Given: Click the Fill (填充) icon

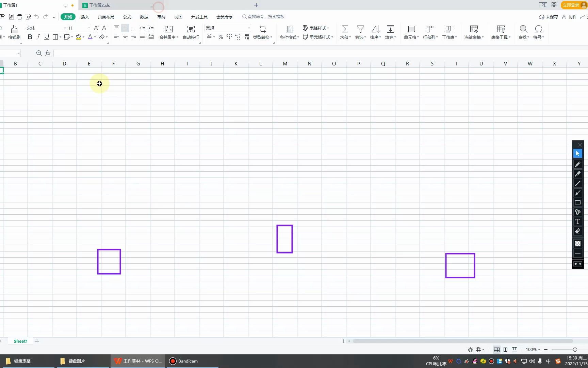Looking at the screenshot, I should click(x=390, y=29).
